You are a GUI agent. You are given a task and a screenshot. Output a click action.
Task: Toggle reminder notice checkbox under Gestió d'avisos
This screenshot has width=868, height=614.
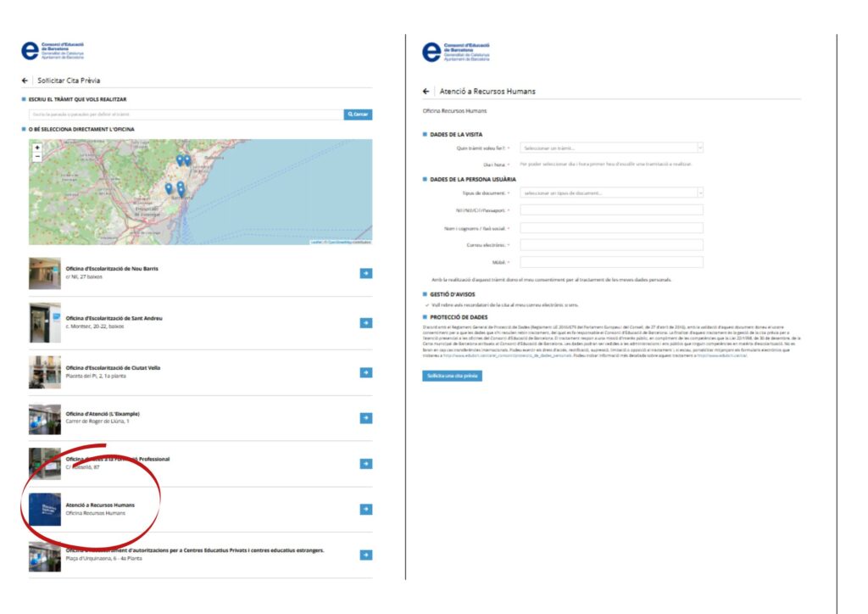click(x=426, y=304)
